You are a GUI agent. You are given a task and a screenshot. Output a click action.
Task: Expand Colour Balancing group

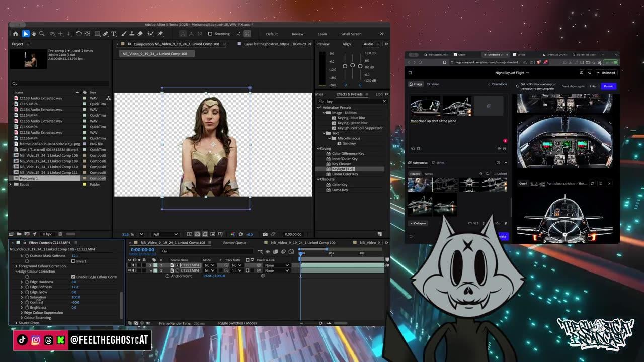coord(22,318)
